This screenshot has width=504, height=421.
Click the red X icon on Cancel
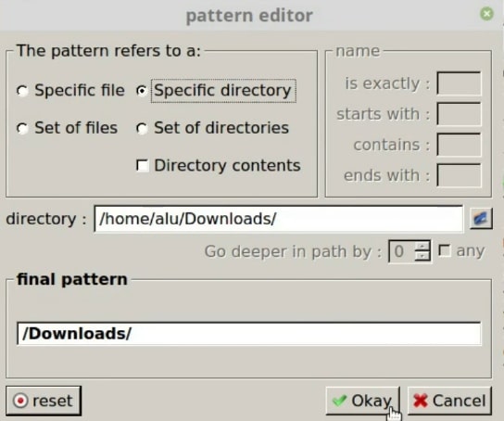[421, 401]
